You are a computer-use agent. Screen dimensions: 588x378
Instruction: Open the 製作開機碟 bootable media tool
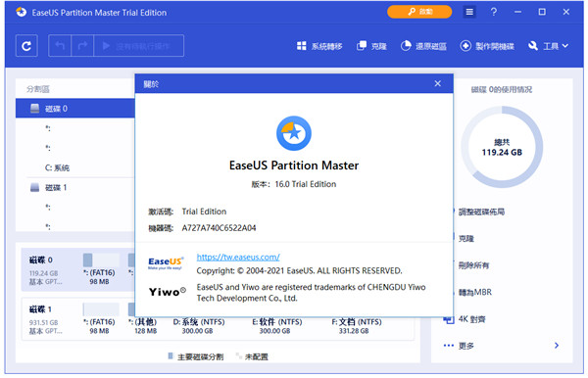click(x=487, y=46)
